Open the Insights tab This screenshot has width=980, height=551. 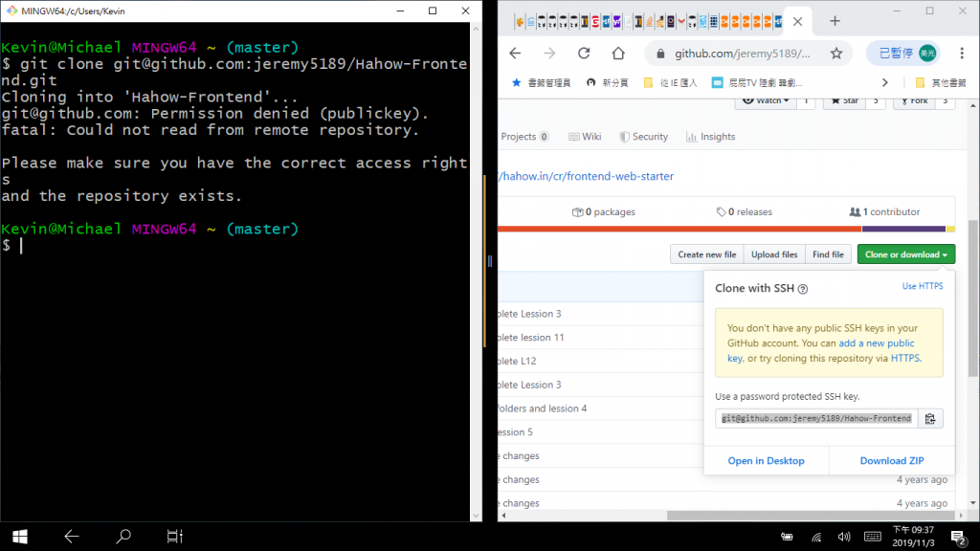(x=711, y=137)
